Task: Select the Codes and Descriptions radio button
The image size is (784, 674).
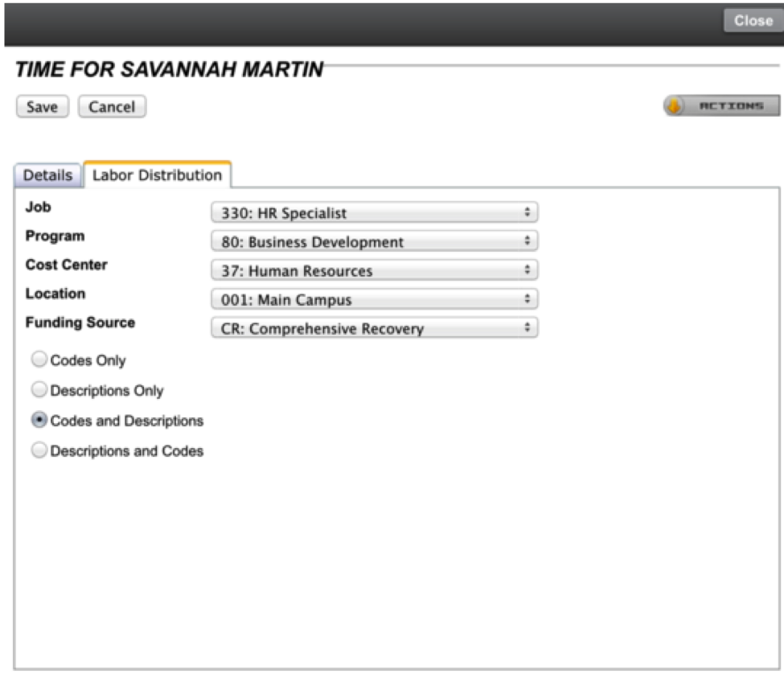Action: click(38, 420)
